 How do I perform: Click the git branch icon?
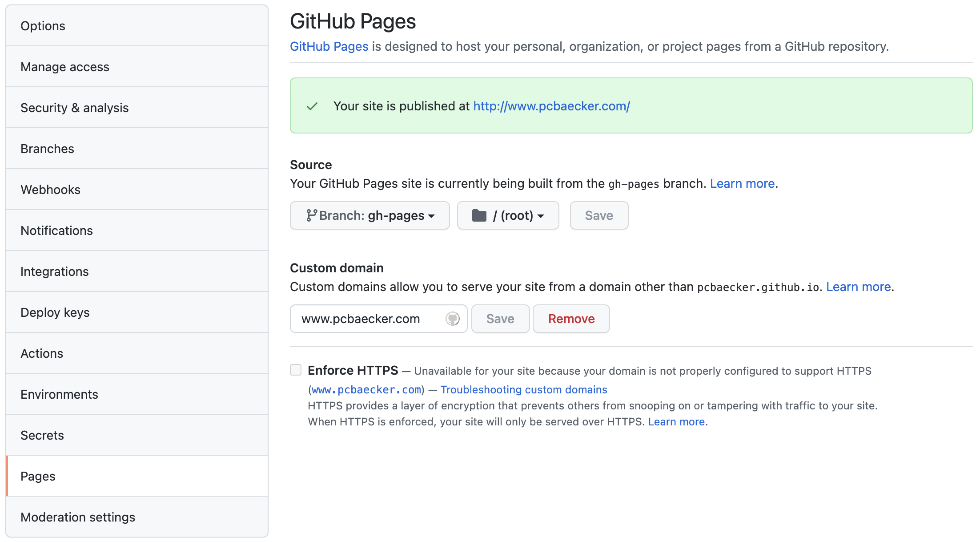pos(311,215)
